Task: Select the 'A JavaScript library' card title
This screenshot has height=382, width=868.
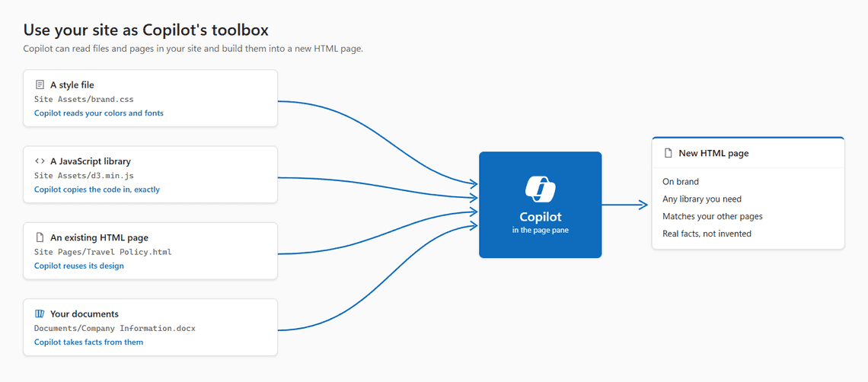Action: pyautogui.click(x=91, y=161)
